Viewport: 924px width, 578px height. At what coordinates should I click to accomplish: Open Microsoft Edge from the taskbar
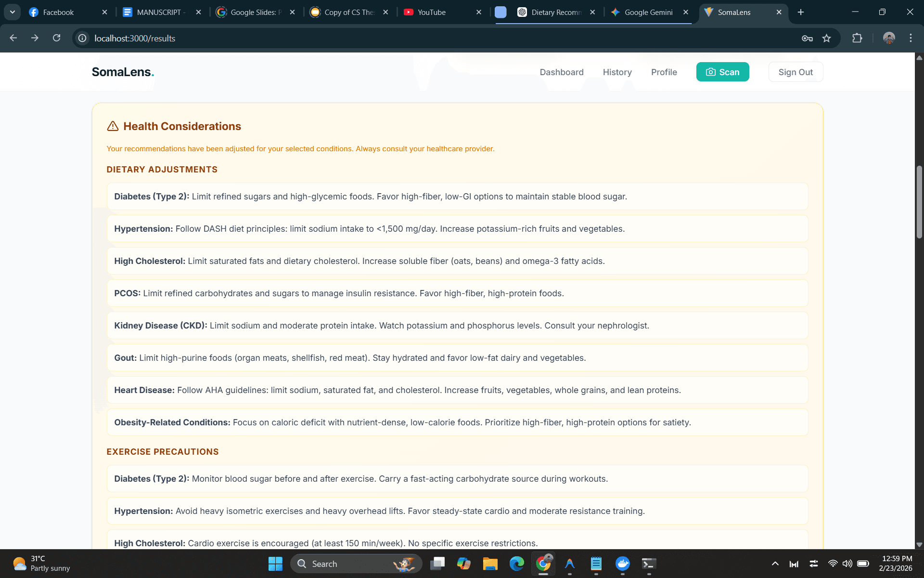point(516,564)
